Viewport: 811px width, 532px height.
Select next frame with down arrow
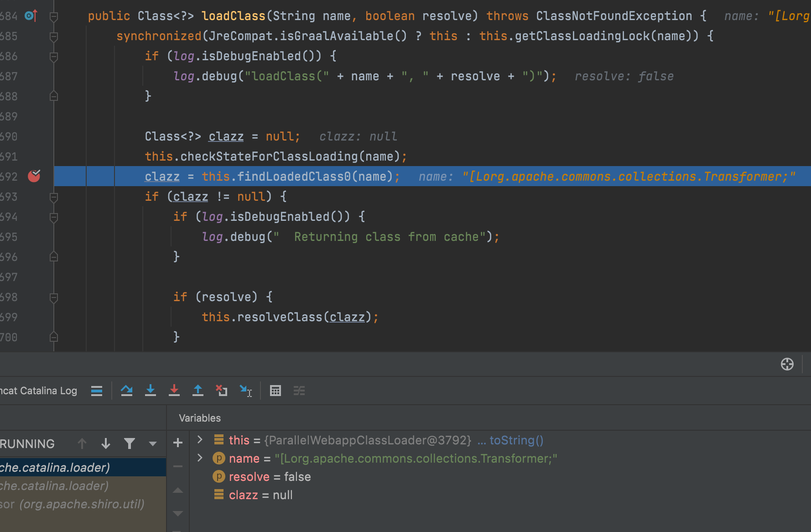click(x=106, y=443)
